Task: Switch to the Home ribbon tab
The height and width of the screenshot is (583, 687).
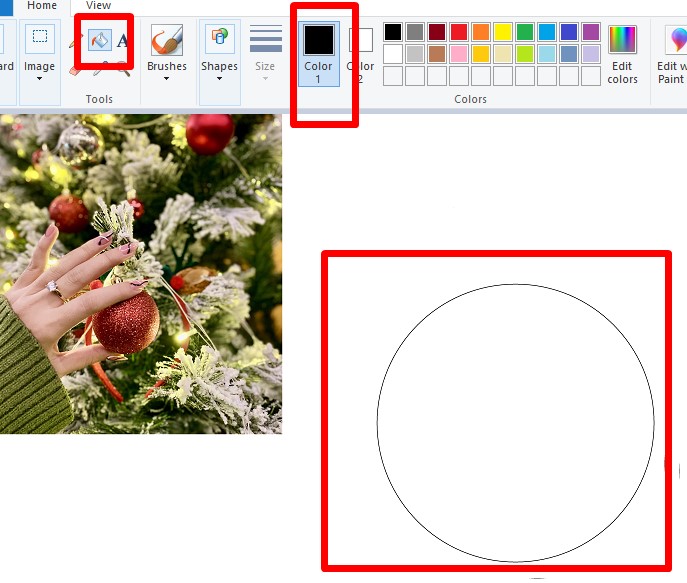Action: click(42, 5)
